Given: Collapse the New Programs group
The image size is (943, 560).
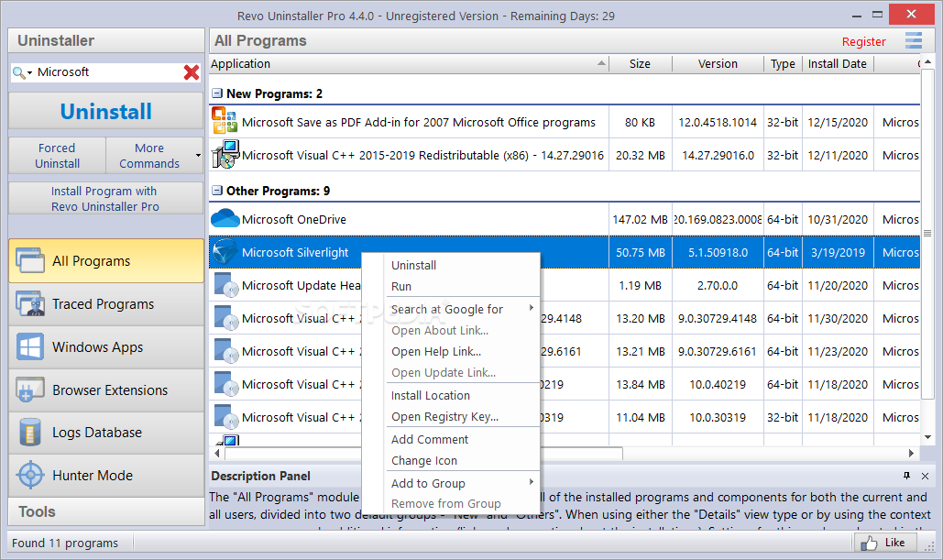Looking at the screenshot, I should pos(218,93).
